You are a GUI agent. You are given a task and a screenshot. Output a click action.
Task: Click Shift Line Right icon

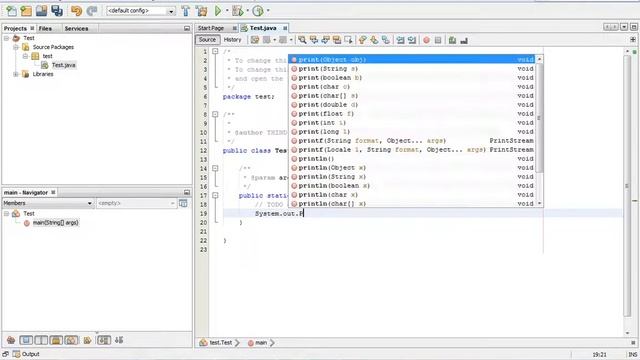(x=412, y=40)
